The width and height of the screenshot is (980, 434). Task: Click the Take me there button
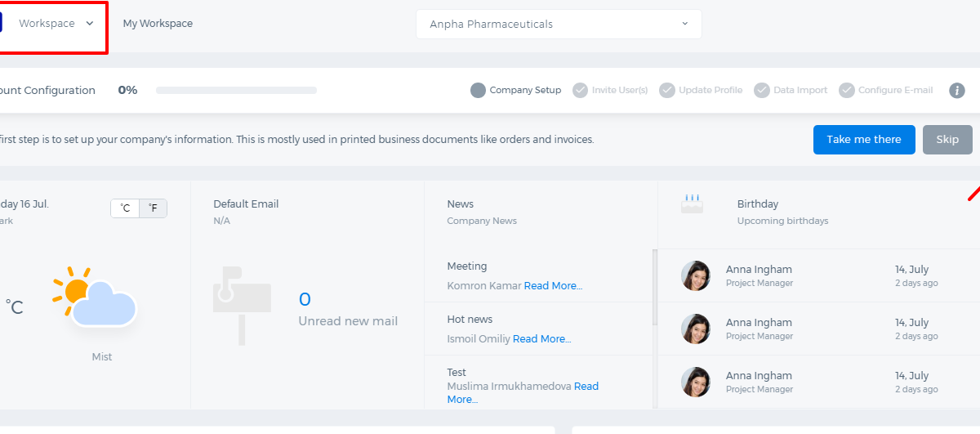tap(864, 140)
